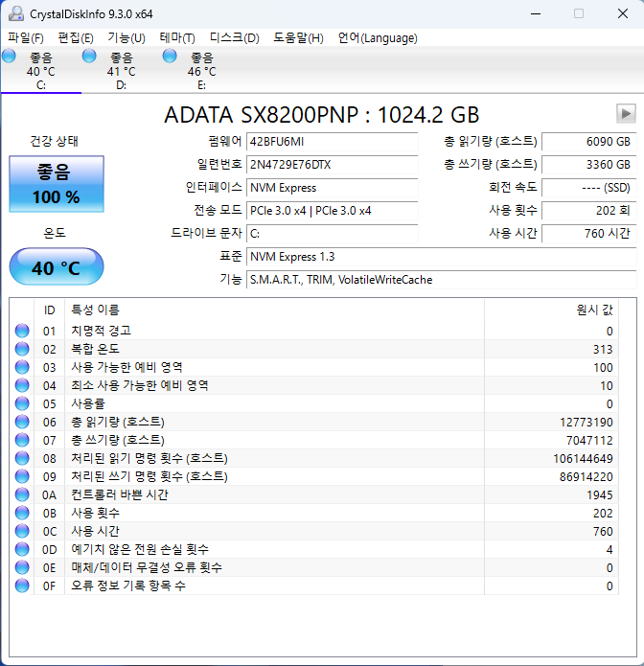Click raw value 12773190 for total host reads
This screenshot has width=644, height=666.
click(586, 423)
